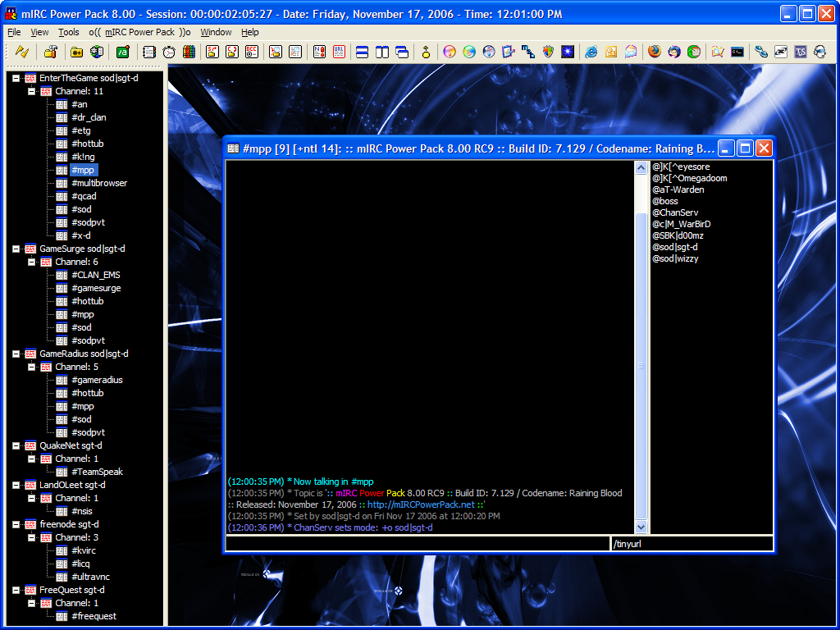The image size is (840, 630).
Task: Click the chat scrollbar down arrow
Action: 641,527
